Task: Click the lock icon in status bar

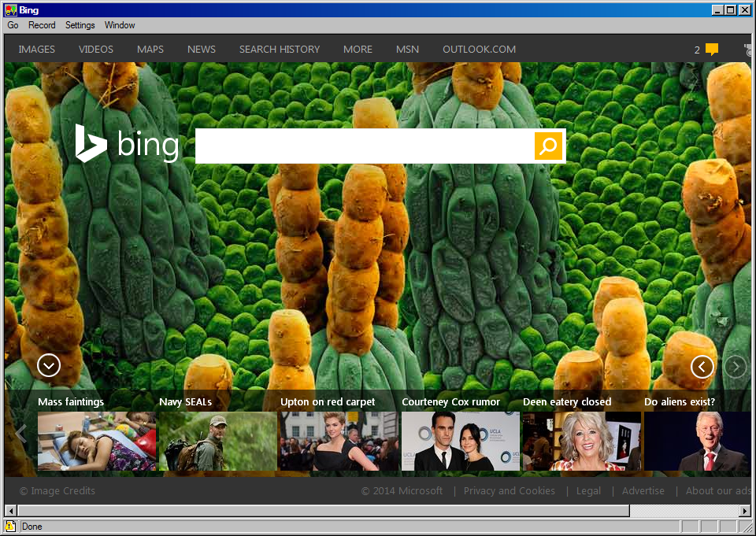Action: point(11,527)
